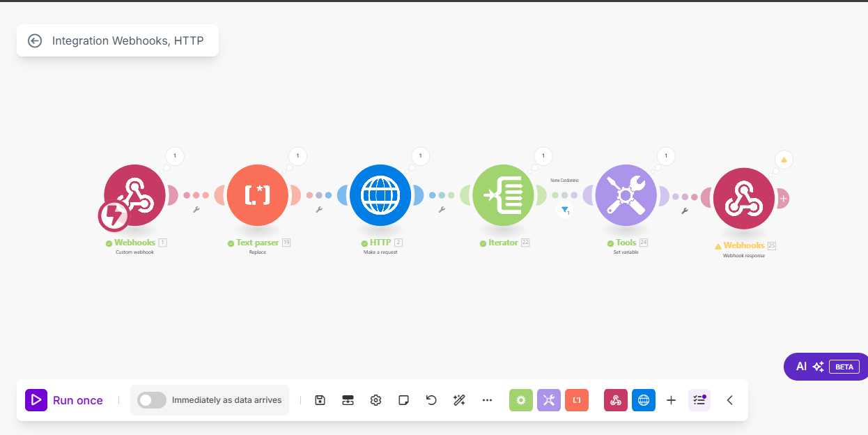868x435 pixels.
Task: Add a module after Webhook response
Action: pos(783,199)
